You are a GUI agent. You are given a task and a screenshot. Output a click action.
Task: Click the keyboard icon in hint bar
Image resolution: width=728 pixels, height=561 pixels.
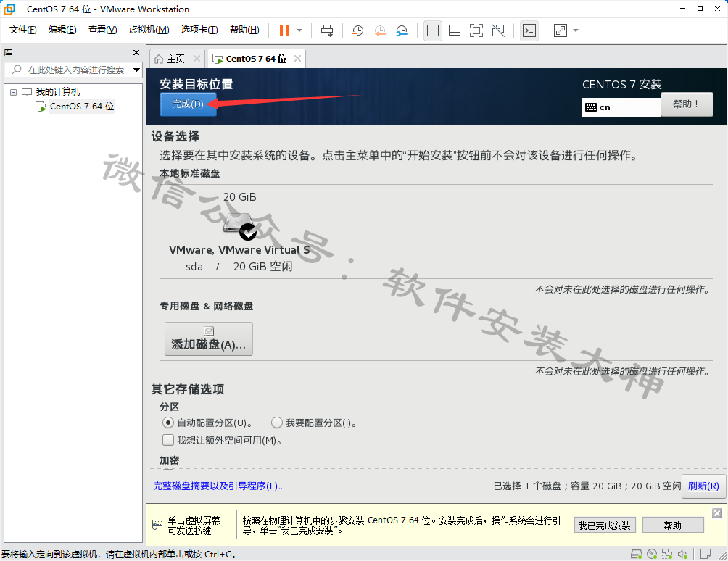(x=157, y=525)
